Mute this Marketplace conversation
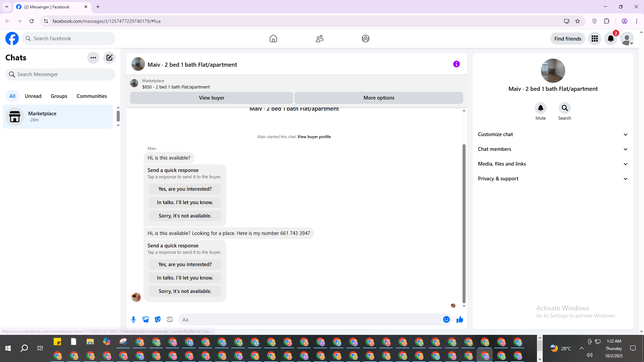644x362 pixels. tap(540, 108)
